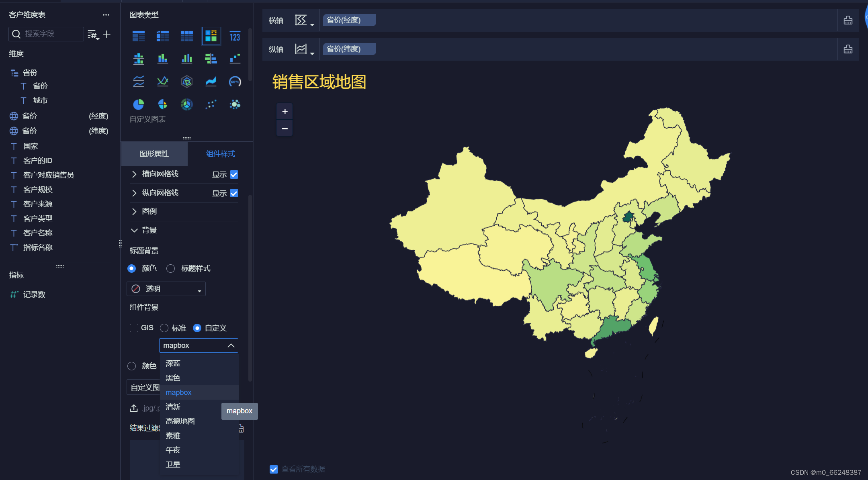Pick the area chart icon
Image resolution: width=868 pixels, height=480 pixels.
(211, 82)
